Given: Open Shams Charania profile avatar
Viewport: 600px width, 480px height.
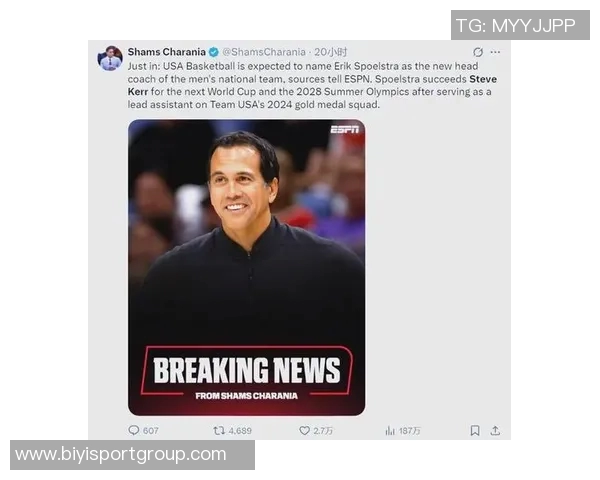Looking at the screenshot, I should click(110, 58).
